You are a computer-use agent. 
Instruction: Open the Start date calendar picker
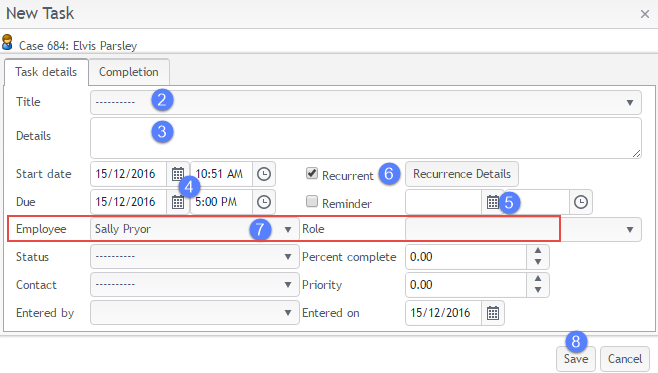178,174
